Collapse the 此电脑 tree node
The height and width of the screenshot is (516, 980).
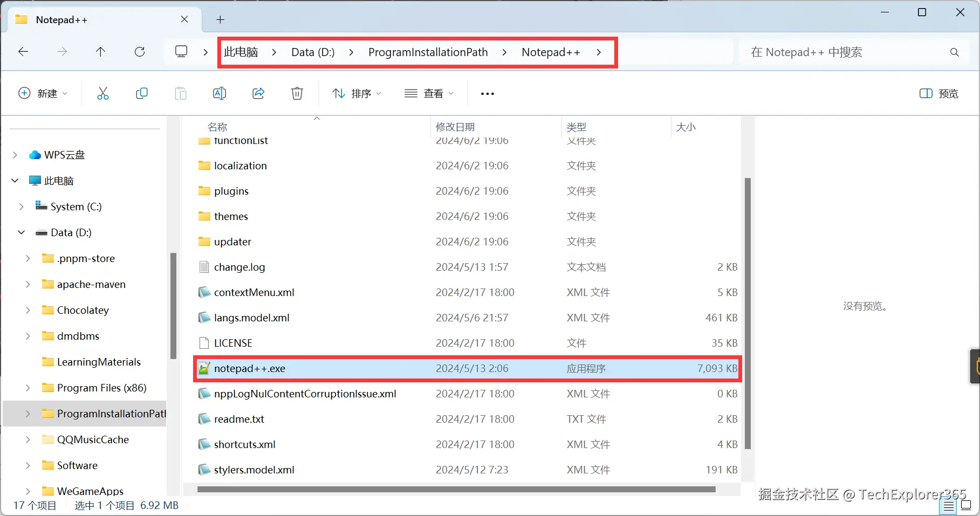[15, 181]
